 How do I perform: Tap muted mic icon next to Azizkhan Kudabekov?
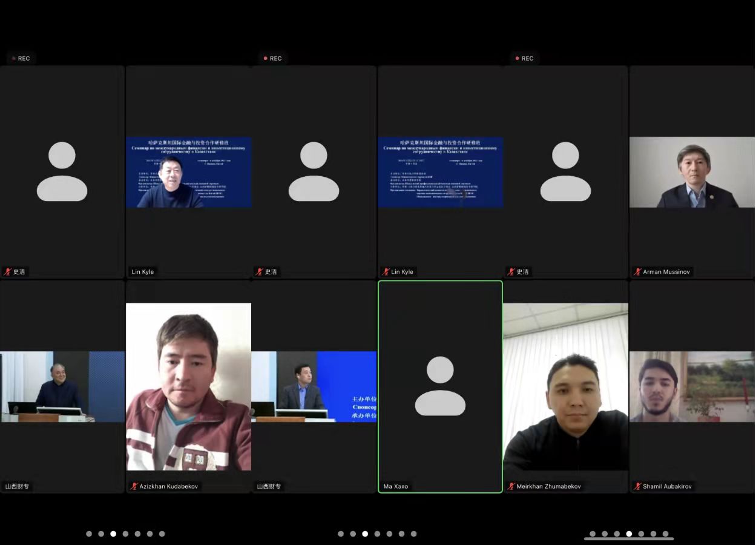134,486
